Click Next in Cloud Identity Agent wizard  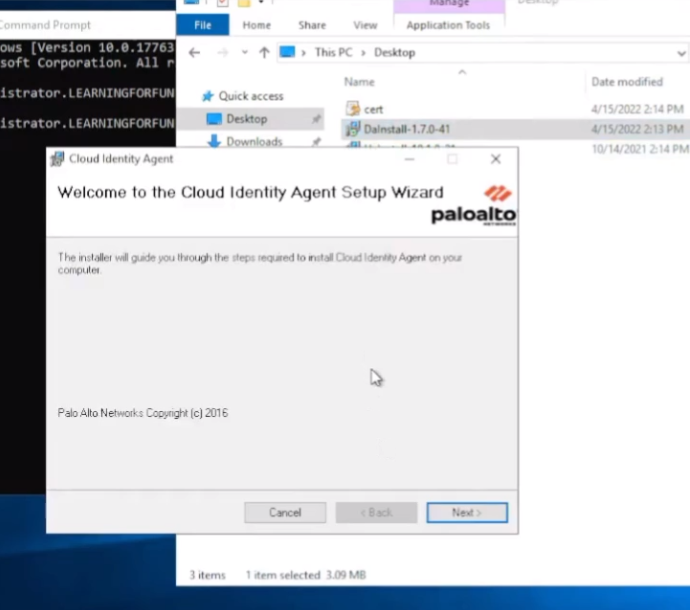(x=467, y=513)
